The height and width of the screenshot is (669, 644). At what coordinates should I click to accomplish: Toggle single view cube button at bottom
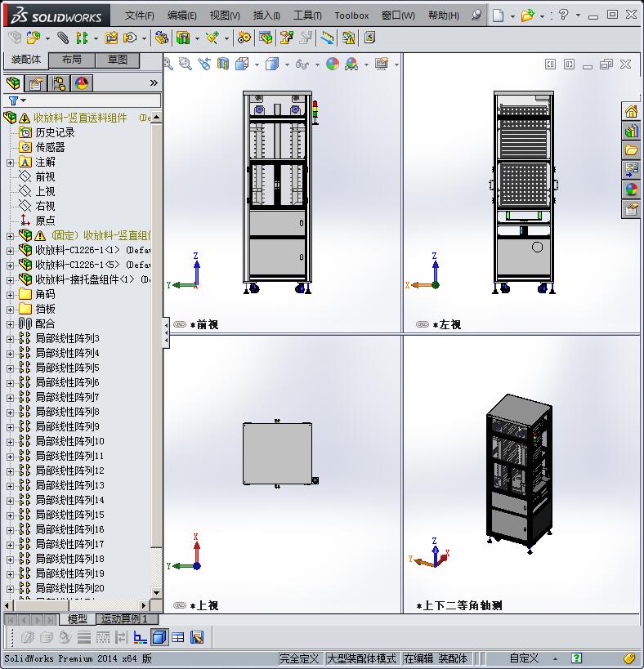coord(159,637)
